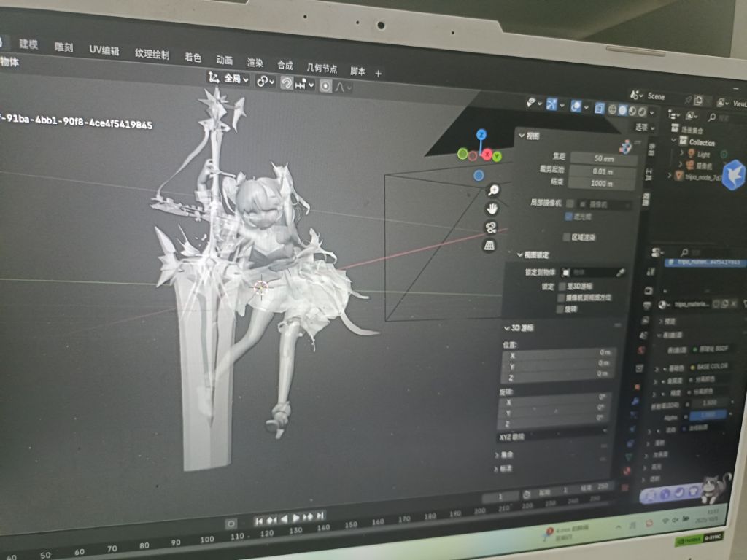This screenshot has width=747, height=560.
Task: Toggle the viewport gizmo display icon
Action: [551, 104]
